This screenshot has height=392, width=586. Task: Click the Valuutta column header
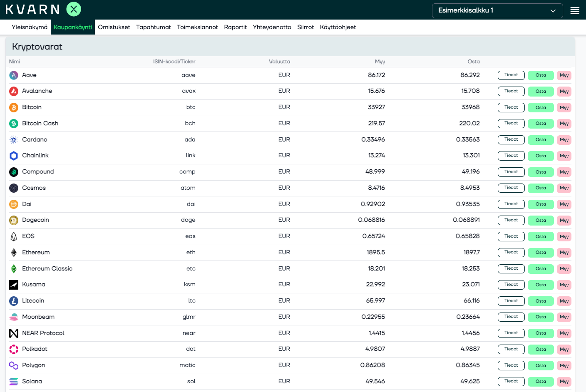click(x=279, y=62)
